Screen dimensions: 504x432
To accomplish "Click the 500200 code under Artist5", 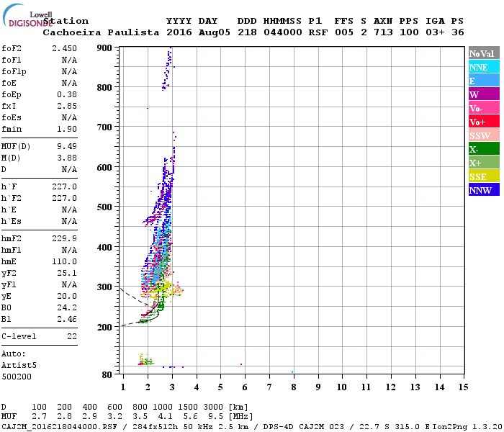I will [x=17, y=377].
